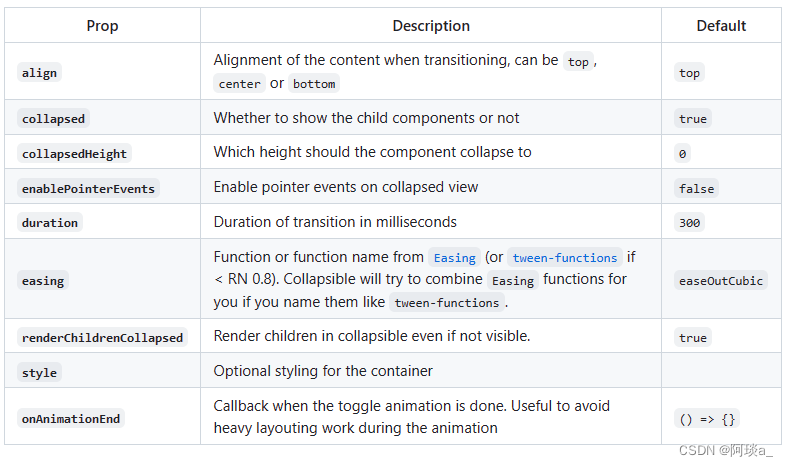Click the center code tag in description
788x466 pixels.
[x=239, y=84]
